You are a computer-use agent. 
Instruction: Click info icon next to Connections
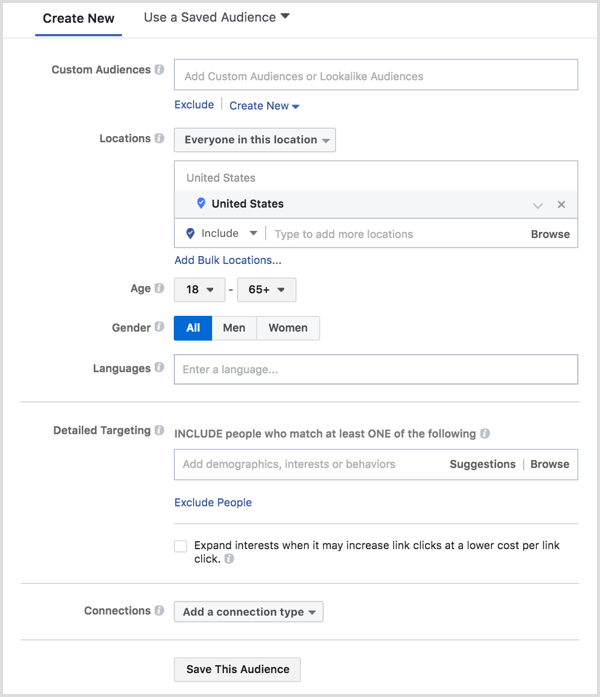[160, 611]
